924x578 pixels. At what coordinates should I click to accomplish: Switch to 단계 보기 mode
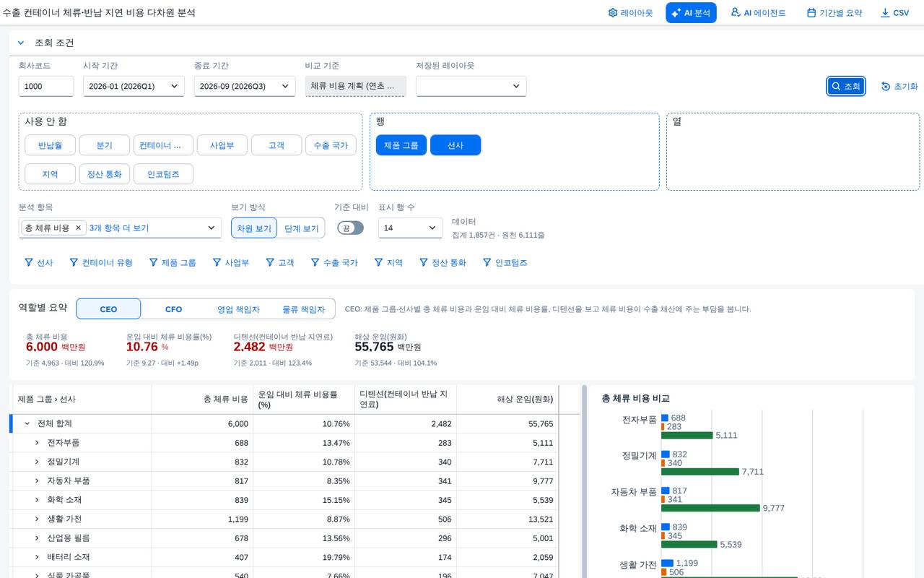(x=301, y=228)
